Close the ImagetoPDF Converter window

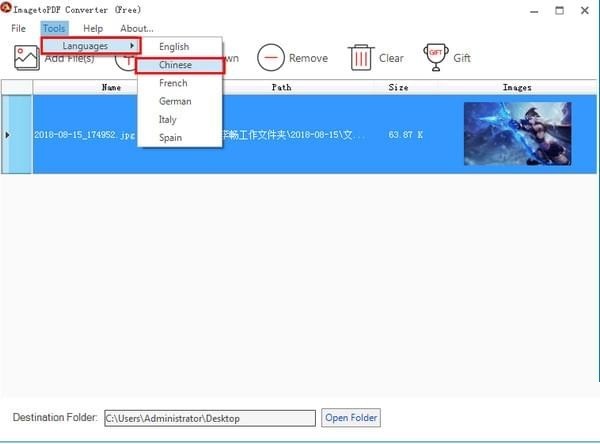click(585, 10)
